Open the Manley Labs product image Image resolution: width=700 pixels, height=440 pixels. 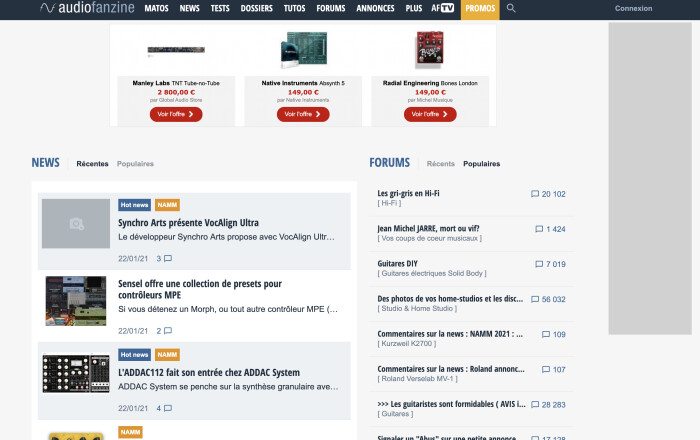[x=176, y=50]
